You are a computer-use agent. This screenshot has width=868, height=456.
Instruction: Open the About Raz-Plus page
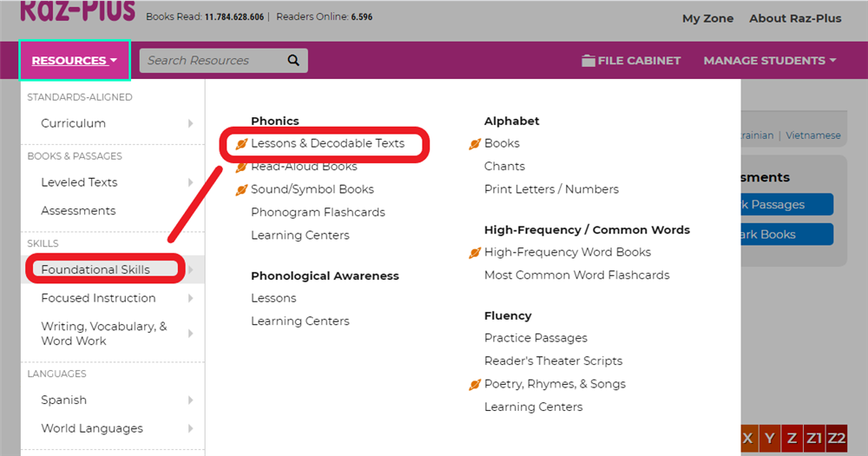(795, 18)
